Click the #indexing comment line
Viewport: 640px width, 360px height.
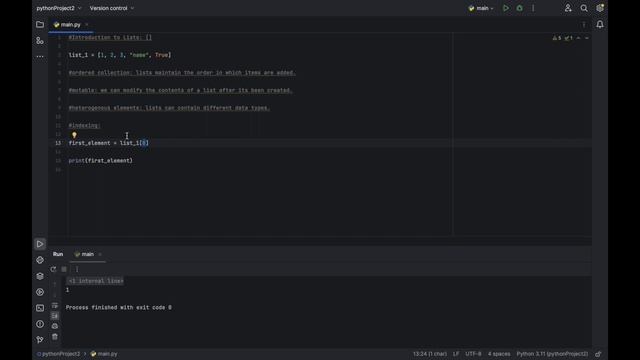(x=84, y=125)
